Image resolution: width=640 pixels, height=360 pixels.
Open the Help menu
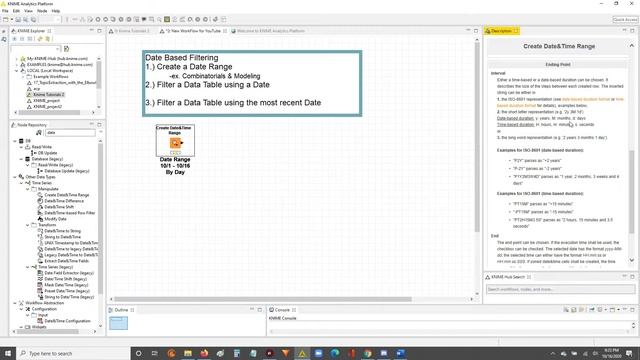point(56,11)
